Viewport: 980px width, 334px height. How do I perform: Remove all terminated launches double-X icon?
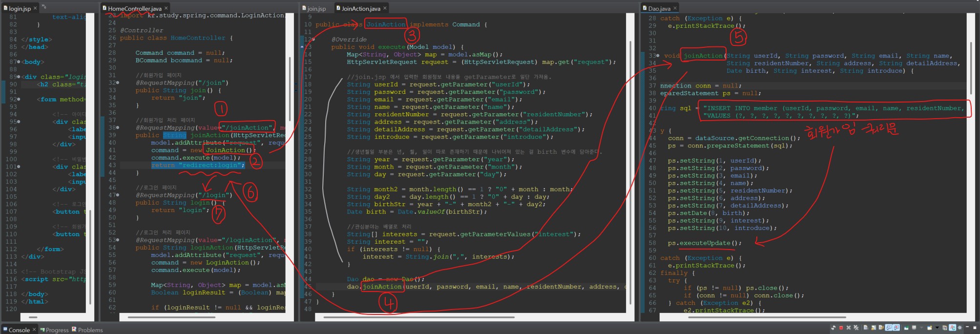click(x=856, y=328)
